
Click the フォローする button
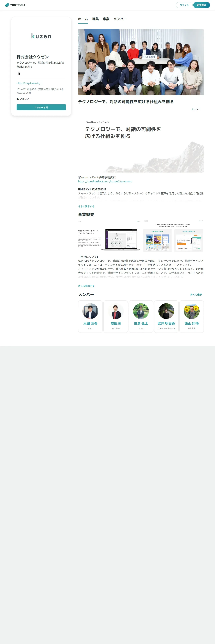[41, 107]
